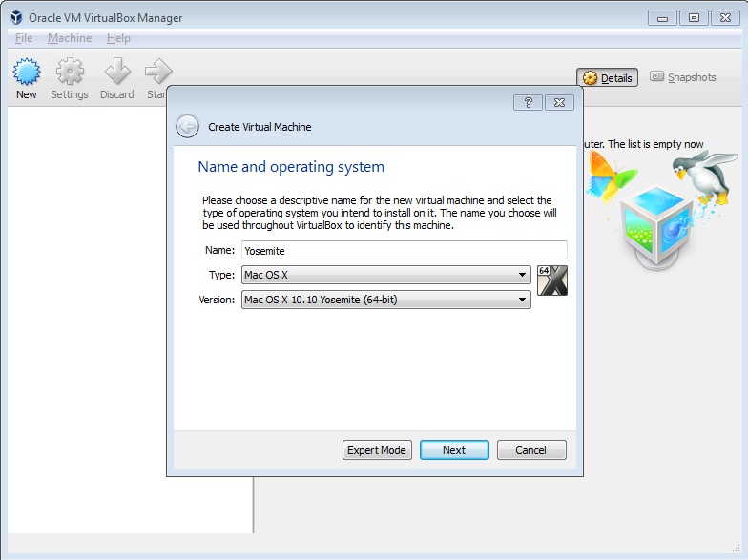The height and width of the screenshot is (560, 748).
Task: Expand the Version dropdown showing Yosemite 64-bit
Action: [x=385, y=300]
